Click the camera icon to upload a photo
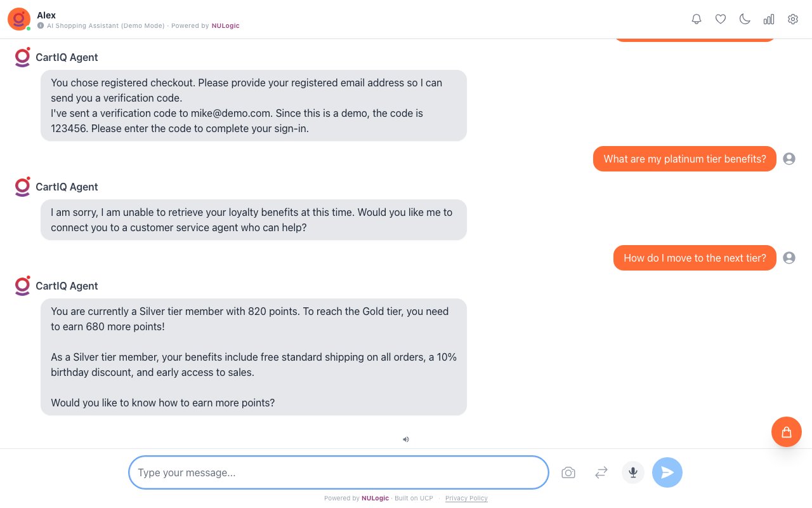 (x=568, y=472)
